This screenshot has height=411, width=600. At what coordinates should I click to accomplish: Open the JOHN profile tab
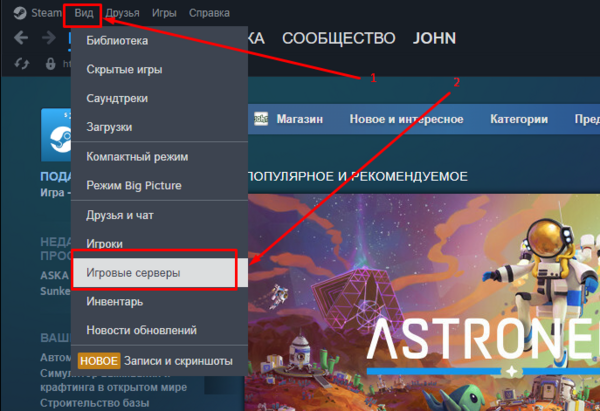434,38
